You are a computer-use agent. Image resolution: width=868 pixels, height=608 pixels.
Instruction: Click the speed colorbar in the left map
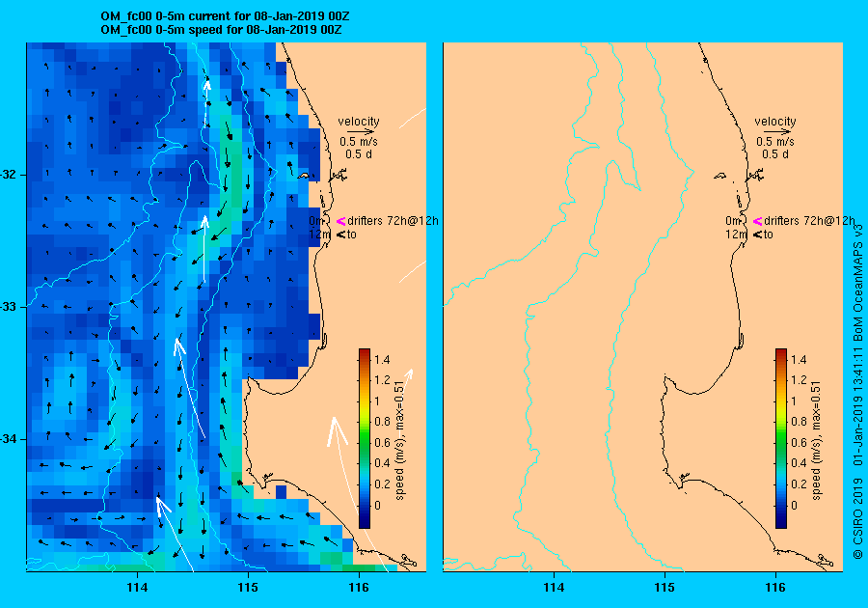[x=365, y=438]
